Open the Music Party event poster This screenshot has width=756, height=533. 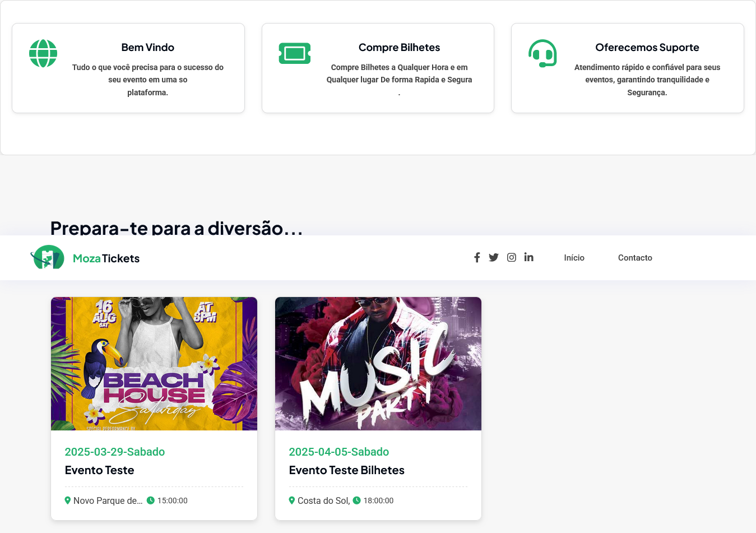click(378, 364)
